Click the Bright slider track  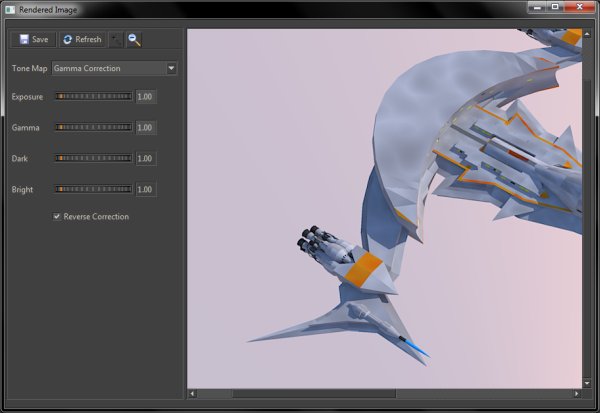click(x=93, y=189)
